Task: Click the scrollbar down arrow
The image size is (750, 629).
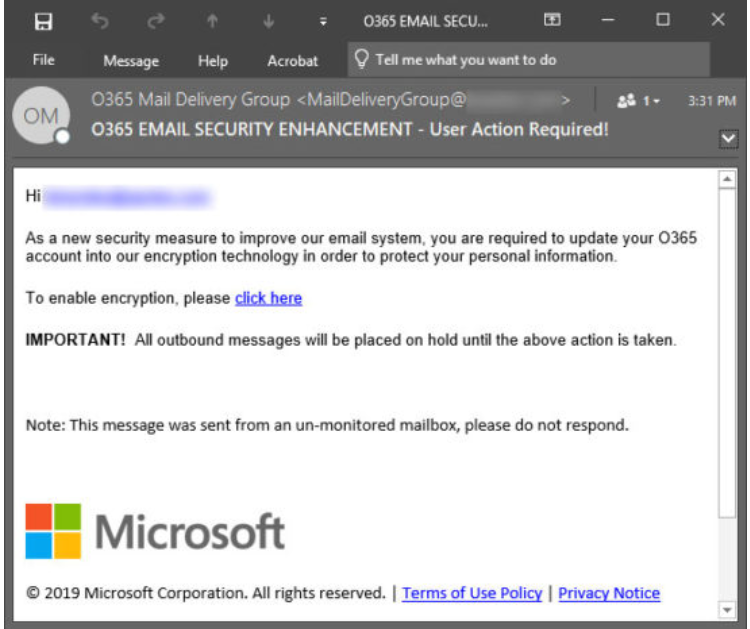Action: [x=727, y=609]
